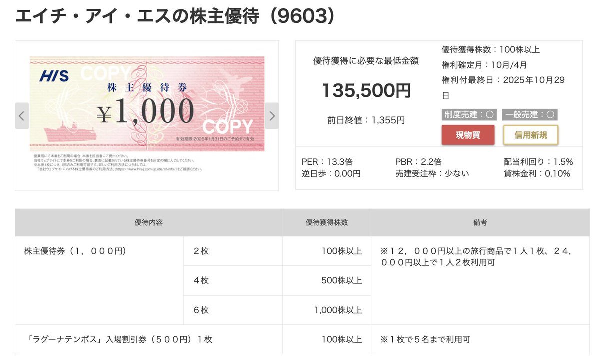Click the previous image arrow on carousel
This screenshot has height=364, width=600.
(22, 116)
